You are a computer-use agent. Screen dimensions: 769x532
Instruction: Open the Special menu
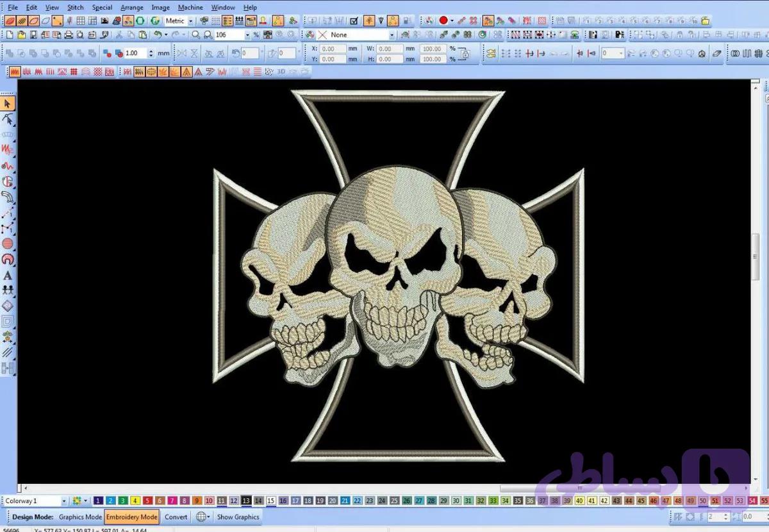click(102, 8)
